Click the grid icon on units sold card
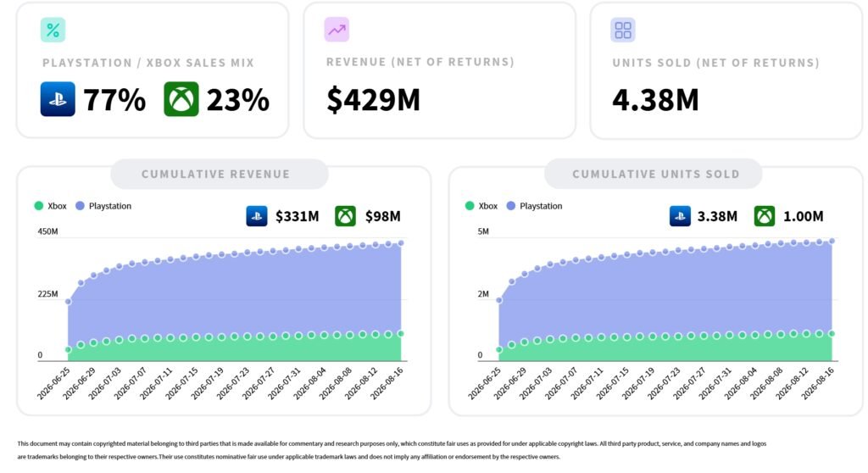The width and height of the screenshot is (868, 473). (623, 30)
